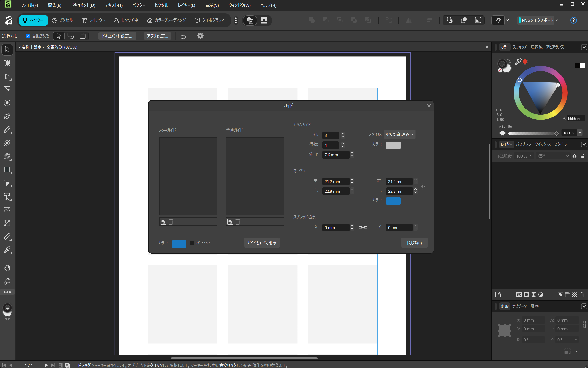Toggle margin link lock icon
The height and width of the screenshot is (368, 588).
click(423, 186)
